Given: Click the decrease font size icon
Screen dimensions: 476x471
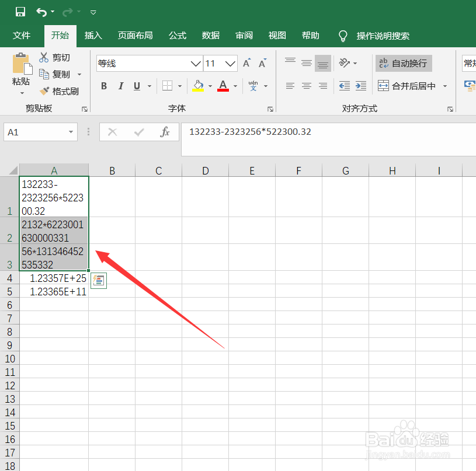Looking at the screenshot, I should [263, 63].
